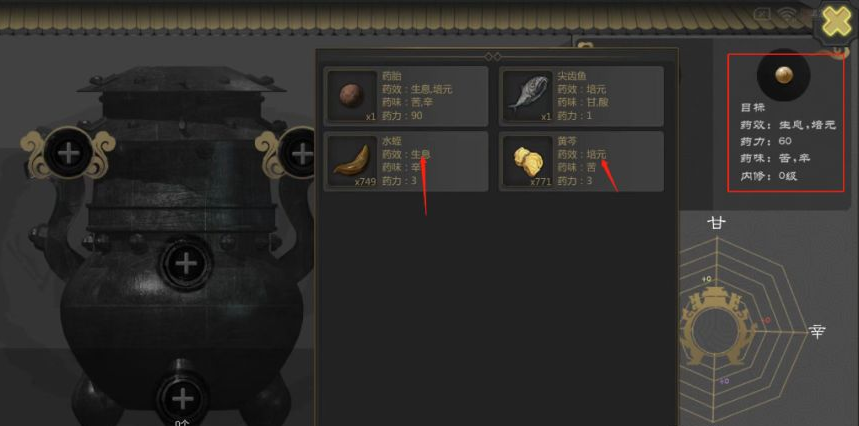Click the target golden pill icon
Image resolution: width=859 pixels, height=426 pixels.
pos(783,74)
